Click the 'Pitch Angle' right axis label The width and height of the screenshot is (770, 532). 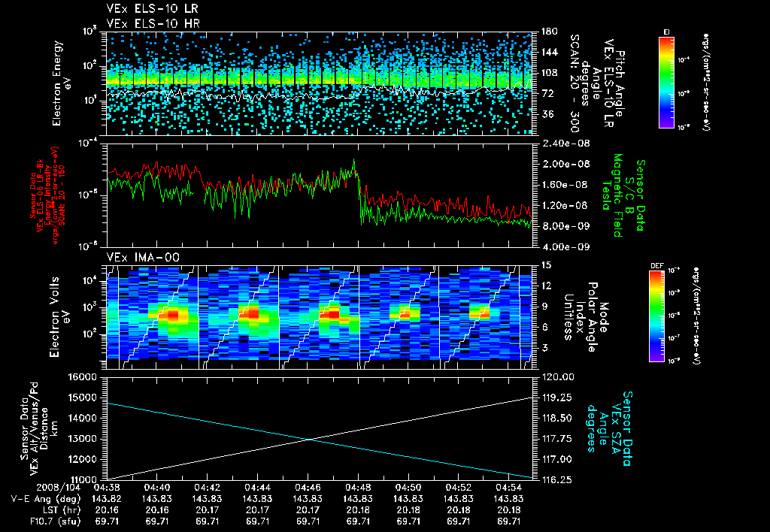click(x=620, y=83)
